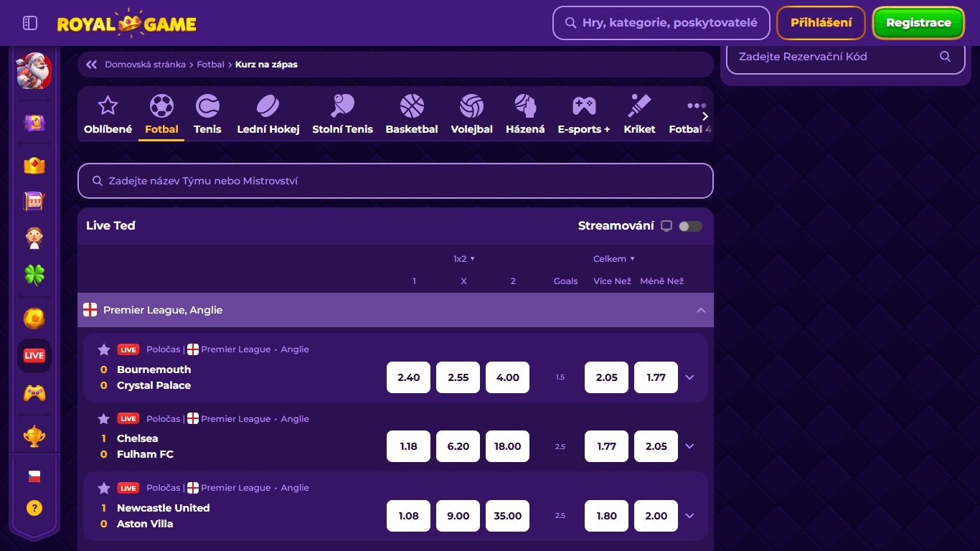This screenshot has width=980, height=551.
Task: Bet 2.40 on Bournemouth win
Action: 409,377
